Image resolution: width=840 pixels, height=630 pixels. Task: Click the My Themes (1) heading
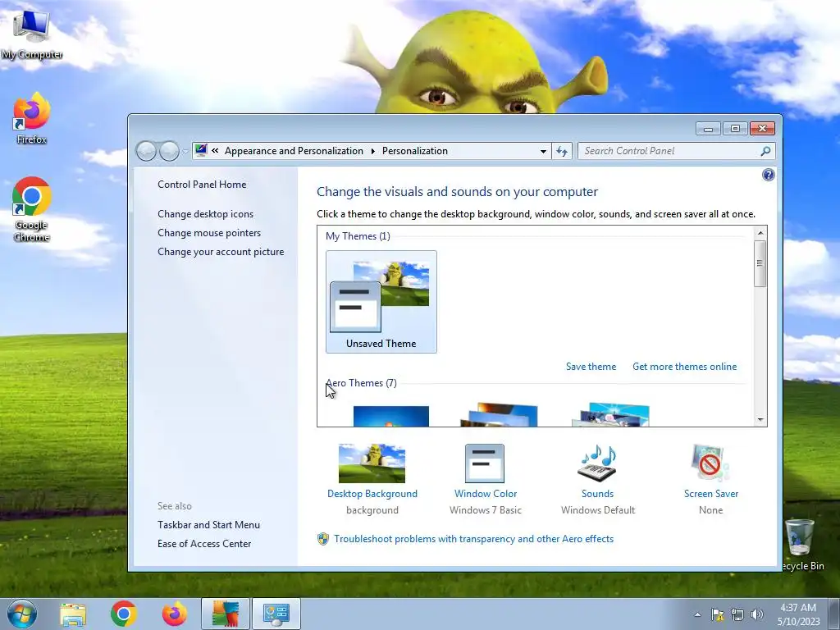(358, 236)
